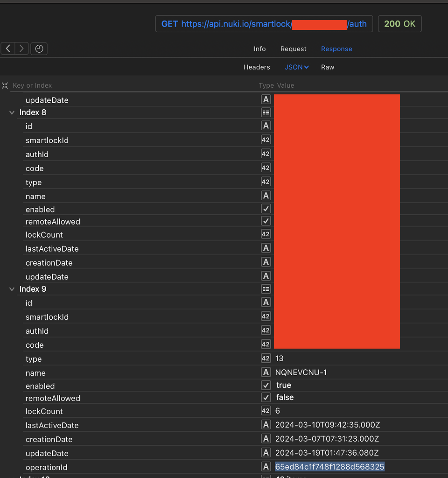
Task: Click the 200 OK status badge
Action: 399,23
